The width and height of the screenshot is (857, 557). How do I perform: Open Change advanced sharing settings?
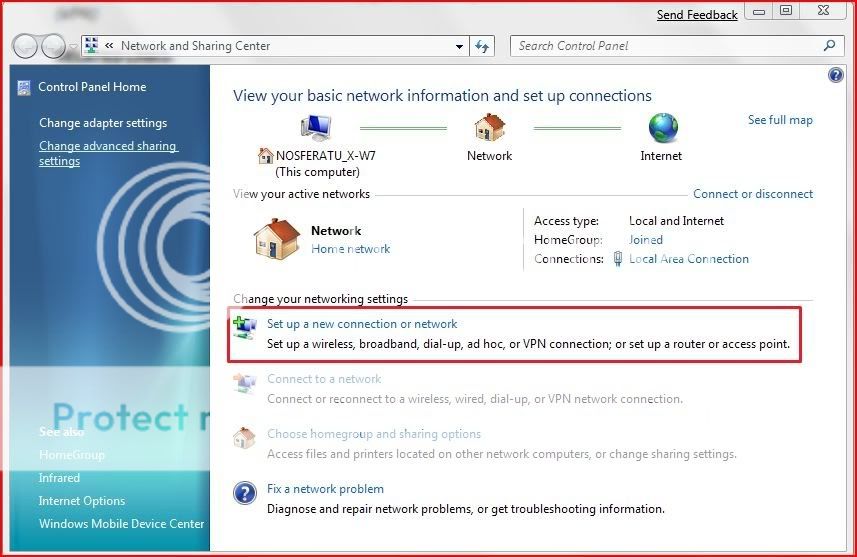click(x=108, y=153)
